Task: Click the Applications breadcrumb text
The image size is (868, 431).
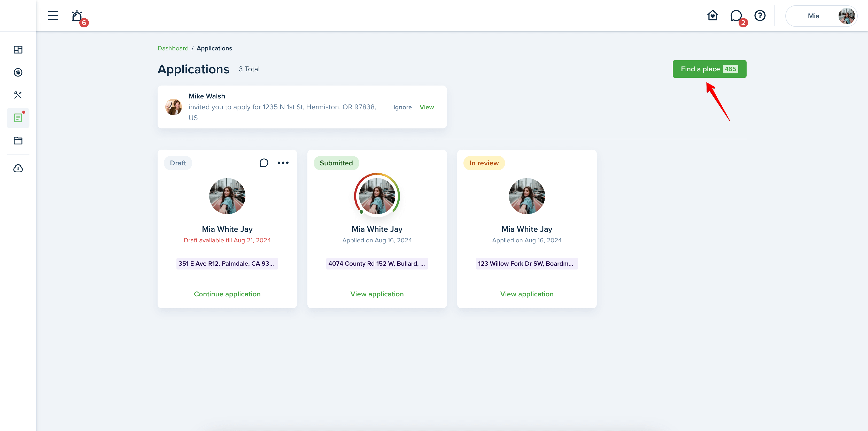Action: point(214,48)
